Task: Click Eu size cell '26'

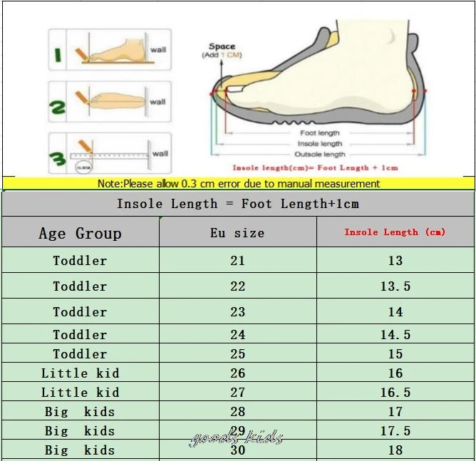Action: click(x=238, y=373)
